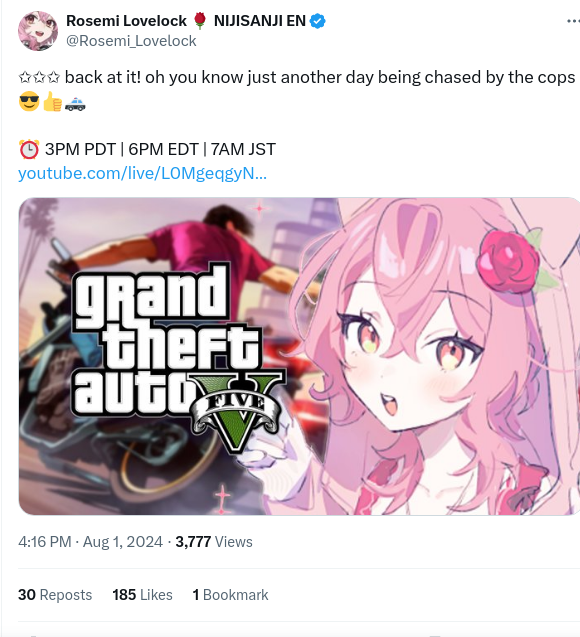This screenshot has width=580, height=637.
Task: Click the alarm clock emoji
Action: (x=29, y=149)
